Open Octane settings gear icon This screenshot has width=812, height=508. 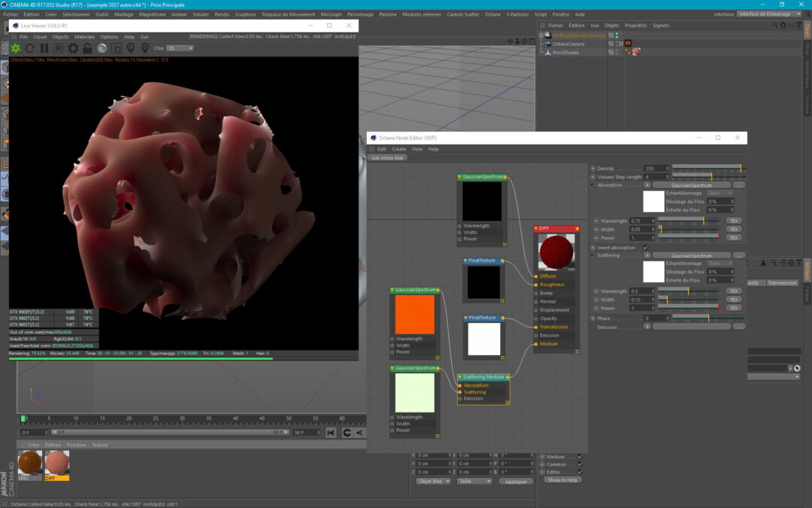pos(73,48)
